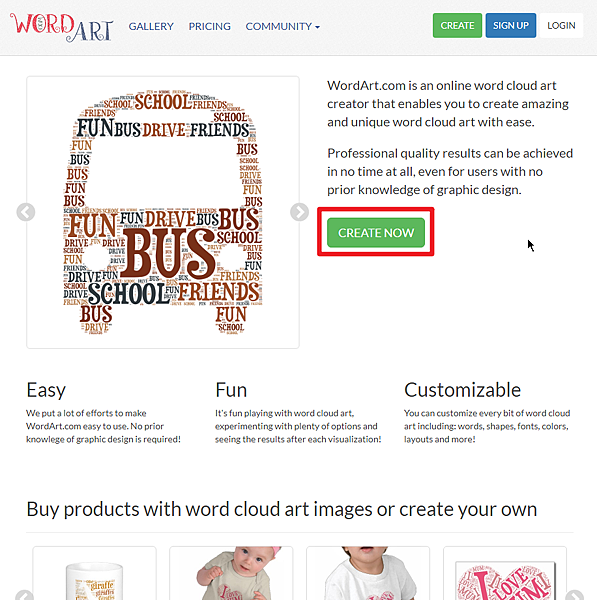This screenshot has height=600, width=597.
Task: Click the Easy heading
Action: [x=46, y=391]
